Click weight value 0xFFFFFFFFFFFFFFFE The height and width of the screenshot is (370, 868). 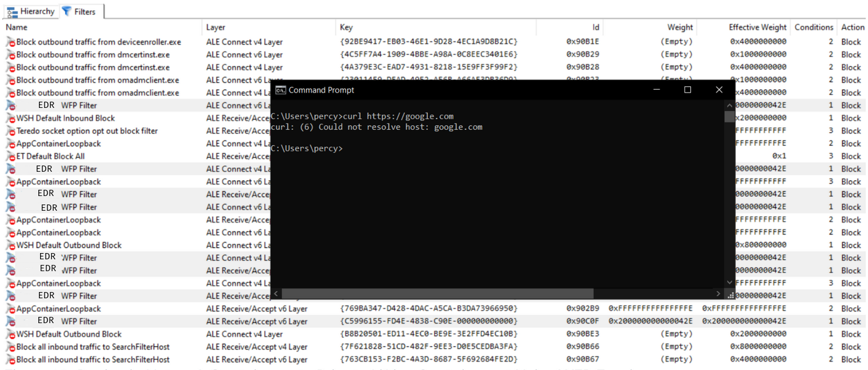tap(651, 309)
